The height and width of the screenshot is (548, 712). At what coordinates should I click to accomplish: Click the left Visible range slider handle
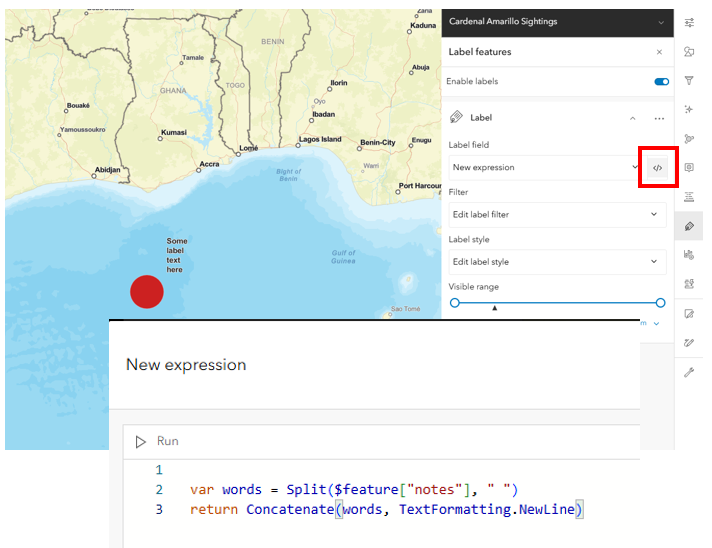(x=455, y=302)
